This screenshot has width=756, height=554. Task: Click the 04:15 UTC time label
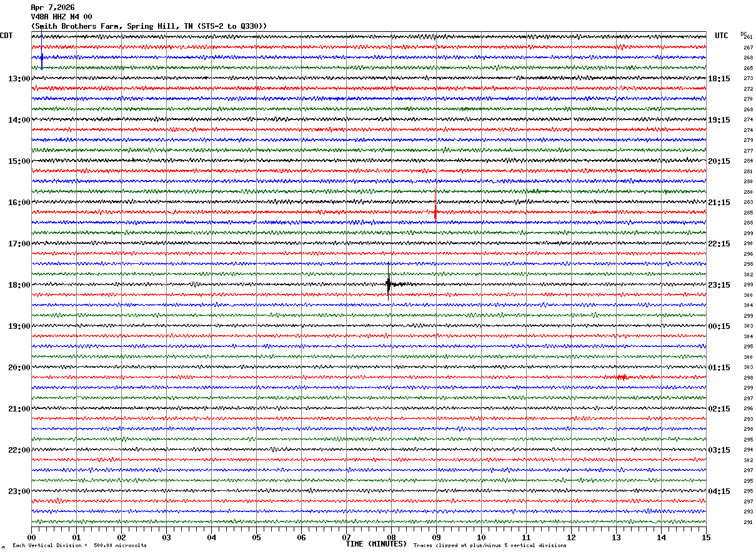(x=719, y=491)
